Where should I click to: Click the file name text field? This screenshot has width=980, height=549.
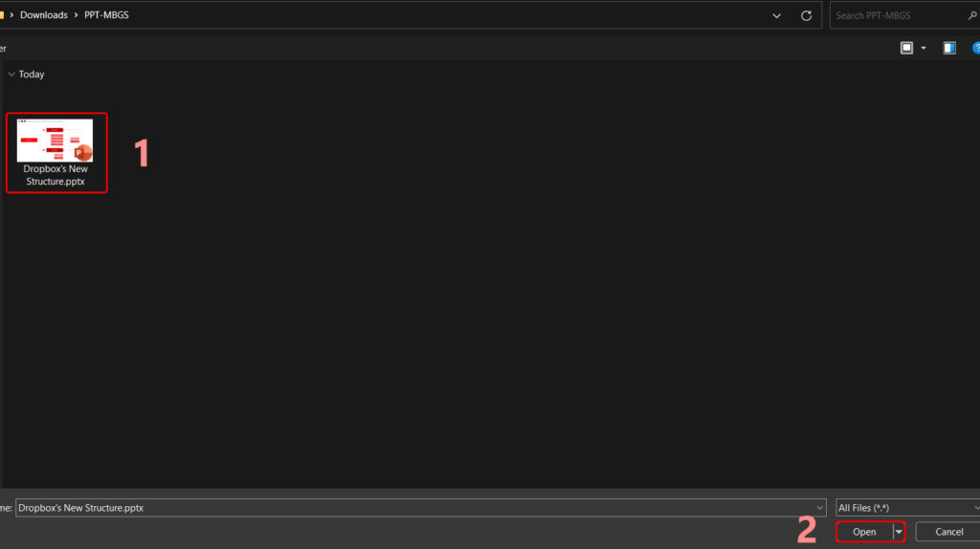click(x=415, y=508)
